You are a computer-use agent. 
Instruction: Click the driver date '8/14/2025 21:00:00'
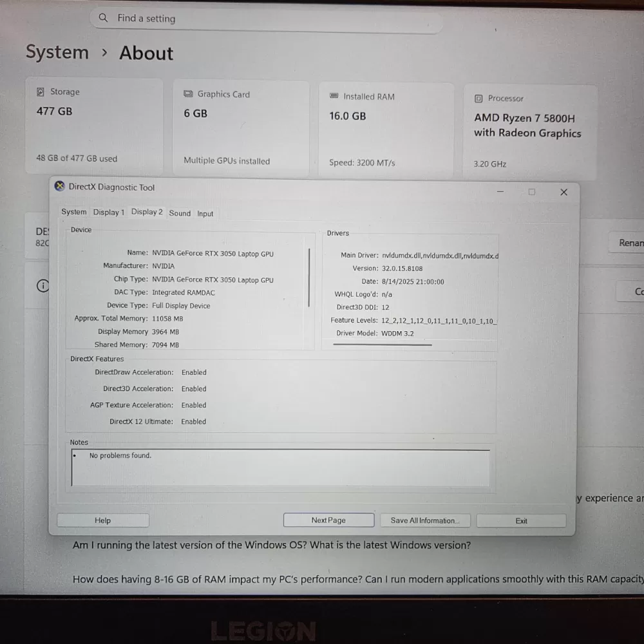(413, 281)
